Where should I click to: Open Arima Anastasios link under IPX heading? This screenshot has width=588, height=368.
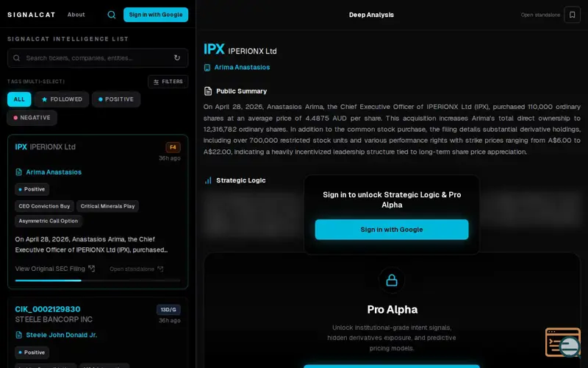(x=242, y=67)
